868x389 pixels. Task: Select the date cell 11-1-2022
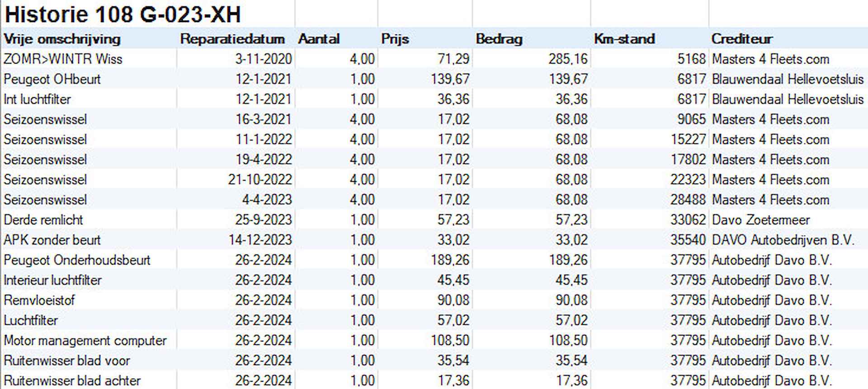pos(264,139)
